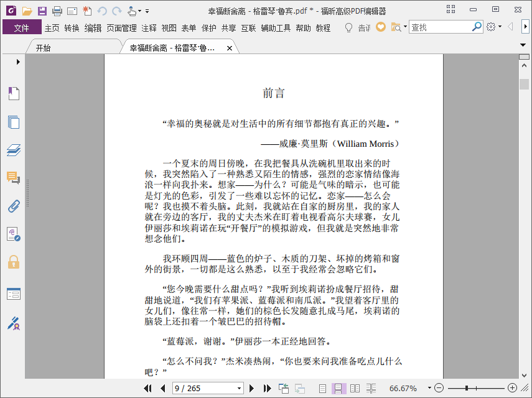Open the 教程 ribbon tab

[x=323, y=28]
